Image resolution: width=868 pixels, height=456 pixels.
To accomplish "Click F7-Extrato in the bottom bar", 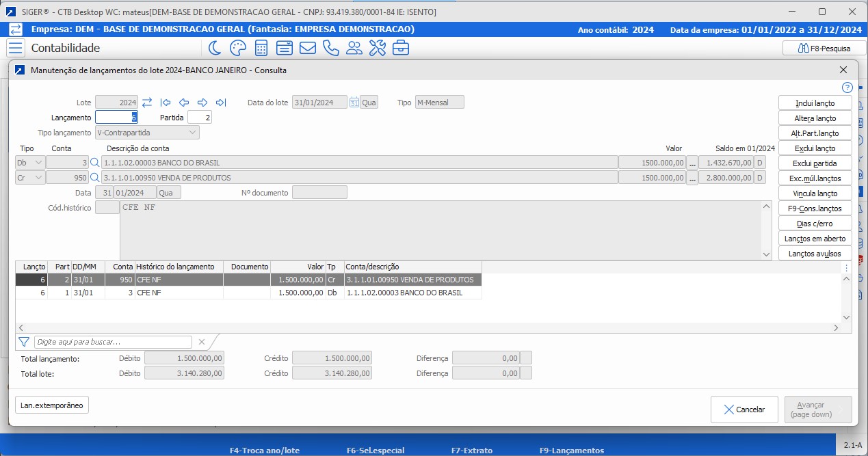I will pos(471,451).
